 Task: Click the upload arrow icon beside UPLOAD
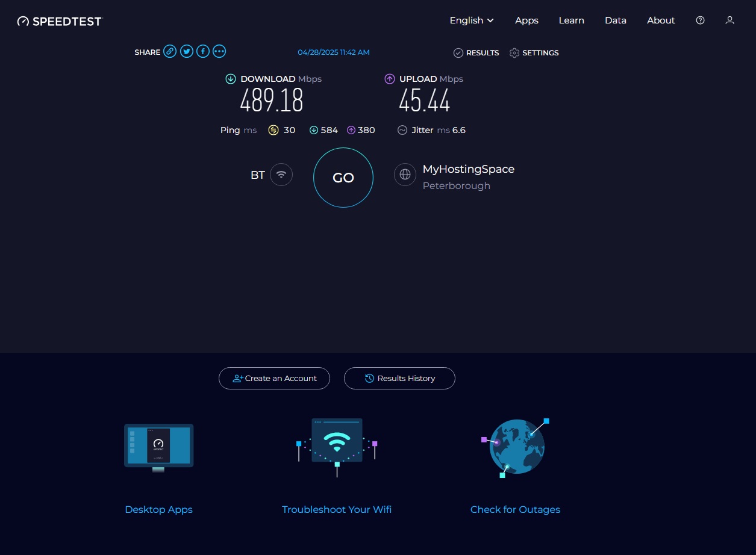390,79
